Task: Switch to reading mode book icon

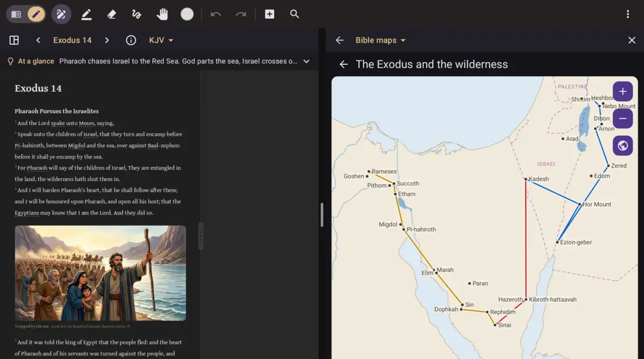Action: pos(16,15)
